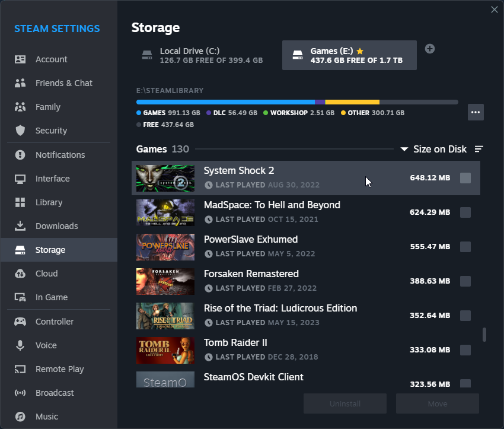
Task: Click the sort order lines icon
Action: [x=479, y=149]
